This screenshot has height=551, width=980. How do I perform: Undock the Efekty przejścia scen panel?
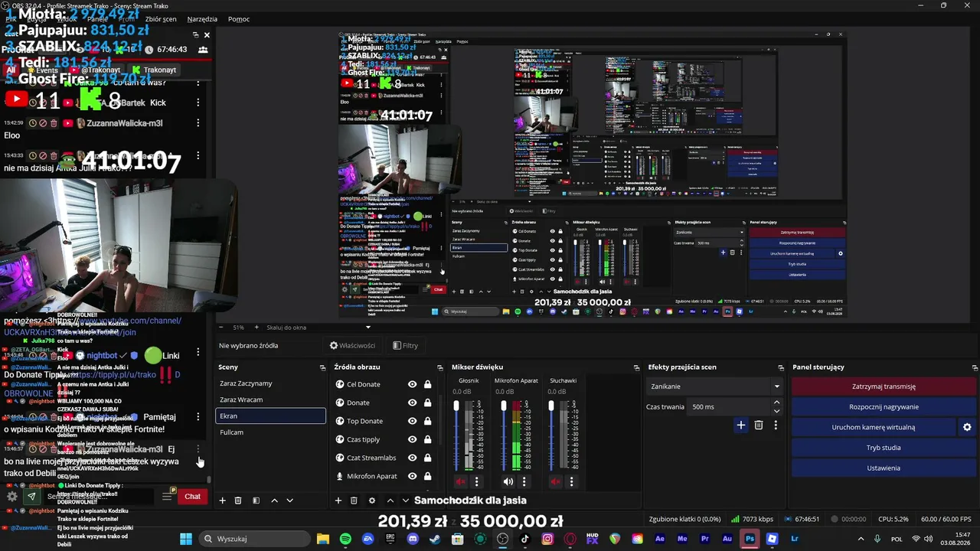(x=781, y=367)
